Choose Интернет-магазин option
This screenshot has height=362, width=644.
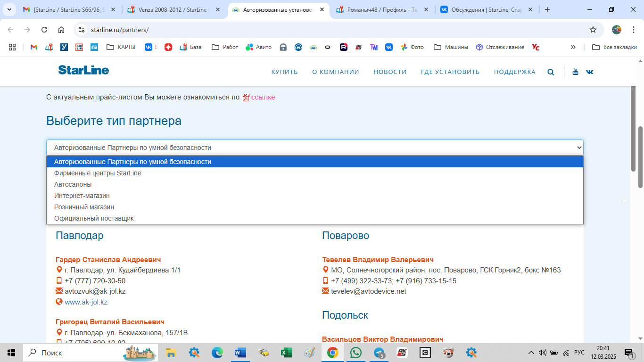314,196
